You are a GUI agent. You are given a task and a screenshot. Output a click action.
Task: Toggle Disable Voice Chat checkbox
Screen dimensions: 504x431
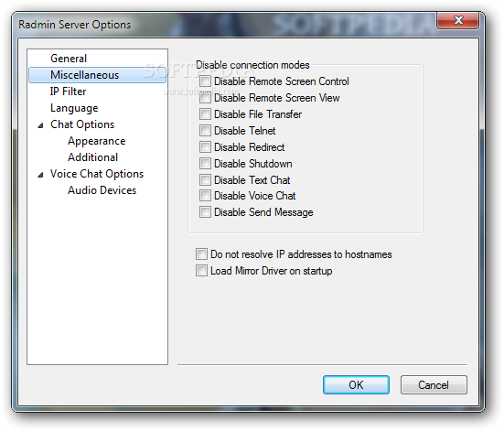tap(205, 196)
